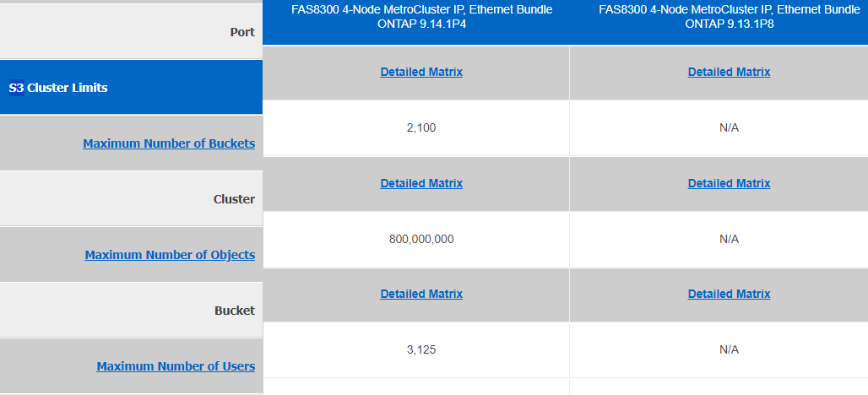Click Detailed Matrix in Cluster row under ONTAP 9.13.1P8
Image resolution: width=868 pixels, height=395 pixels.
point(729,183)
